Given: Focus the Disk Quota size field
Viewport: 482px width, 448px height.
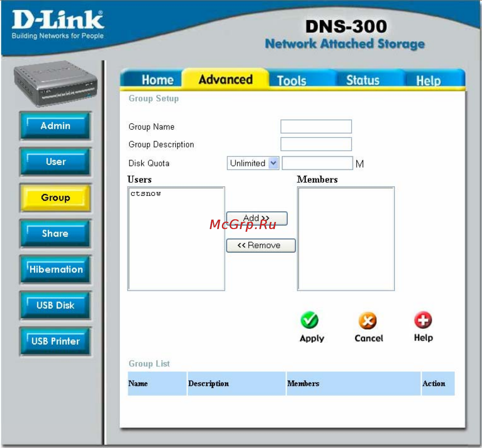Looking at the screenshot, I should click(317, 163).
